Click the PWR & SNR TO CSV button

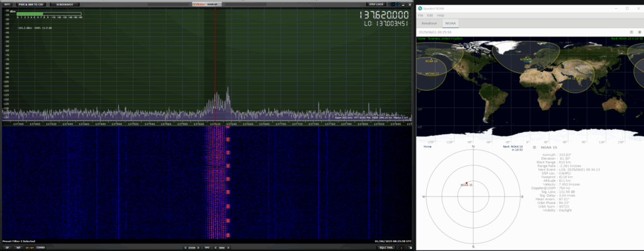pos(31,4)
